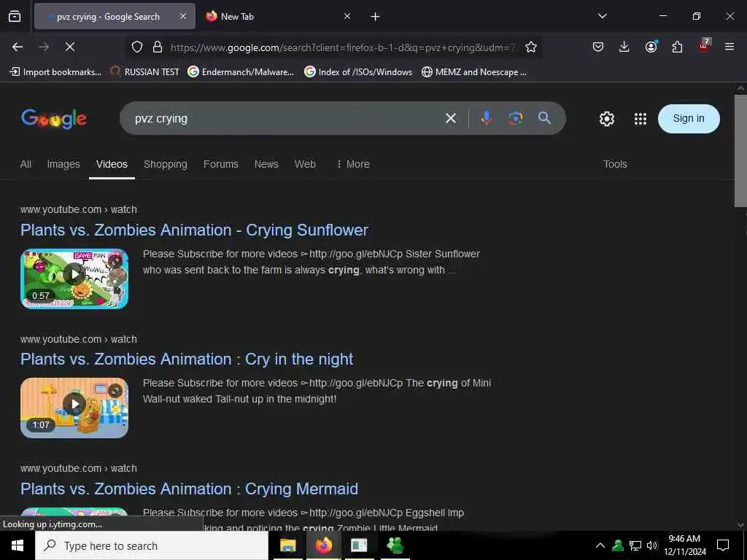The image size is (747, 560).
Task: Clear the Google search box text
Action: pos(450,118)
